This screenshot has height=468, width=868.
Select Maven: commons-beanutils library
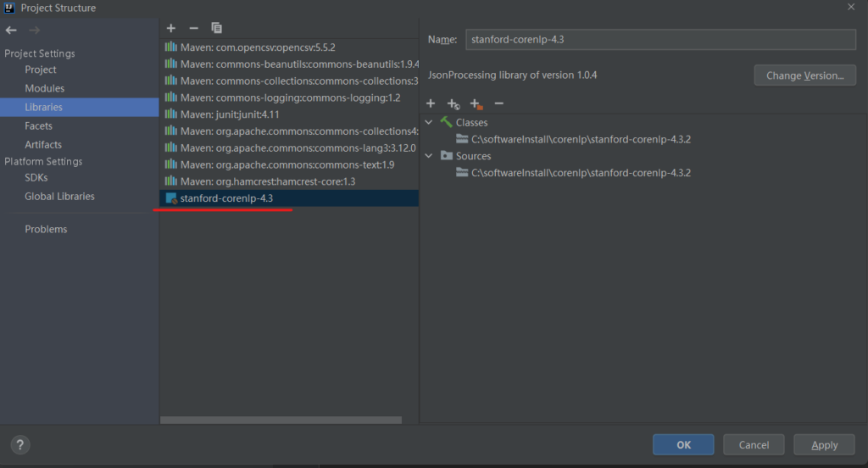click(x=289, y=64)
